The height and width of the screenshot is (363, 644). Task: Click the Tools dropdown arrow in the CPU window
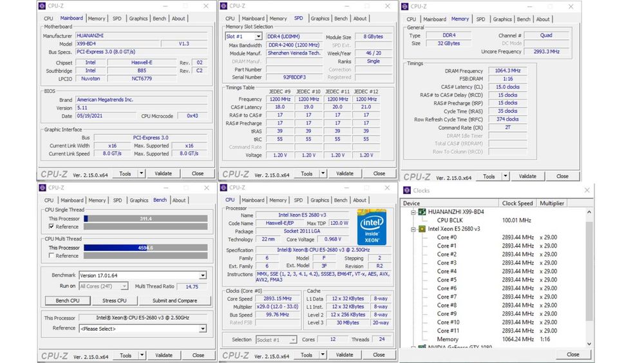[323, 355]
